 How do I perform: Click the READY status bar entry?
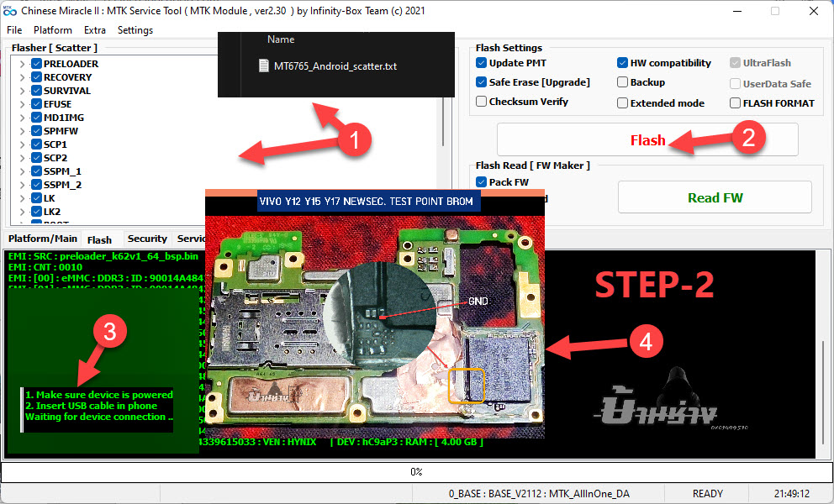707,494
